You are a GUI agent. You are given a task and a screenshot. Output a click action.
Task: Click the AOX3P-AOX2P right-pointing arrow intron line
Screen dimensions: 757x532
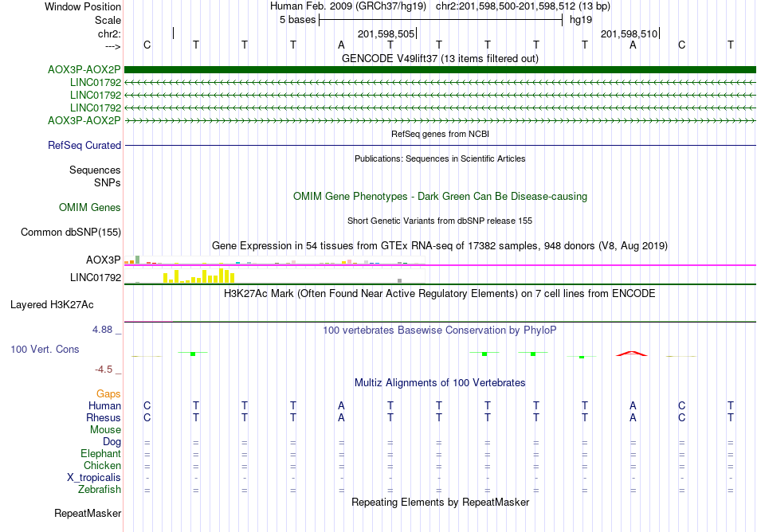click(440, 120)
